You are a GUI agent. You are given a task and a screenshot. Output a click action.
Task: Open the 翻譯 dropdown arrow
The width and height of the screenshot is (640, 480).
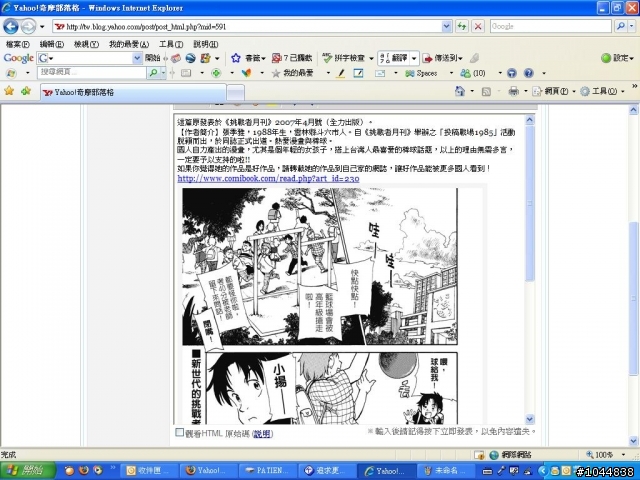pyautogui.click(x=414, y=58)
